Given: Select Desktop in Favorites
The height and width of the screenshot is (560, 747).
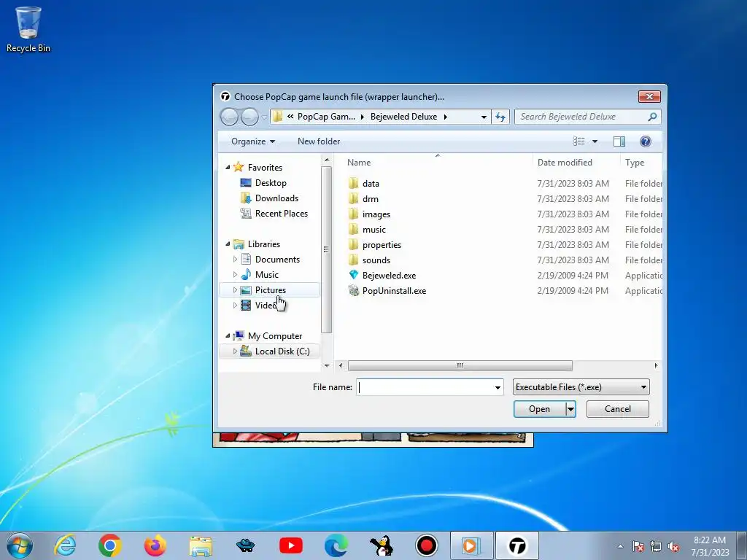Looking at the screenshot, I should tap(271, 183).
